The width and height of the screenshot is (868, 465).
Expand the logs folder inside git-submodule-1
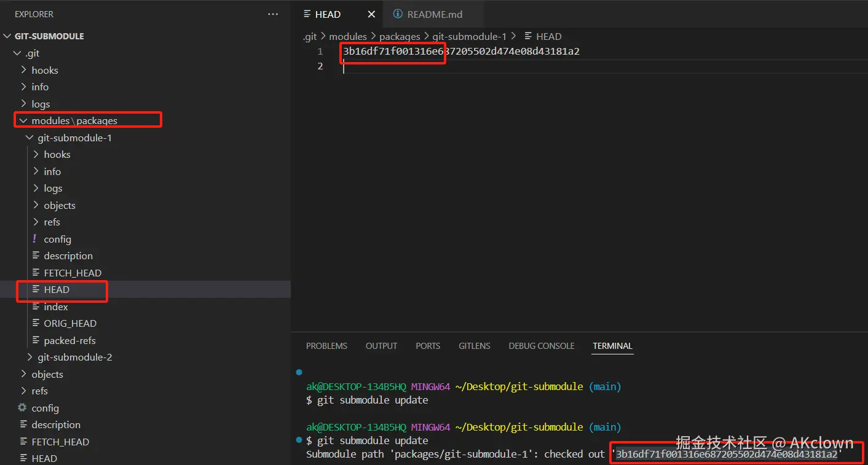[36, 188]
